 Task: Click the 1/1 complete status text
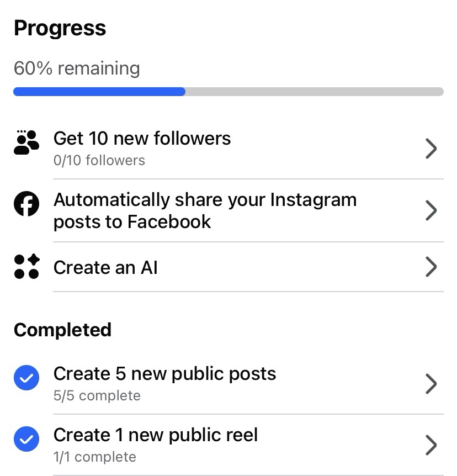coord(94,457)
